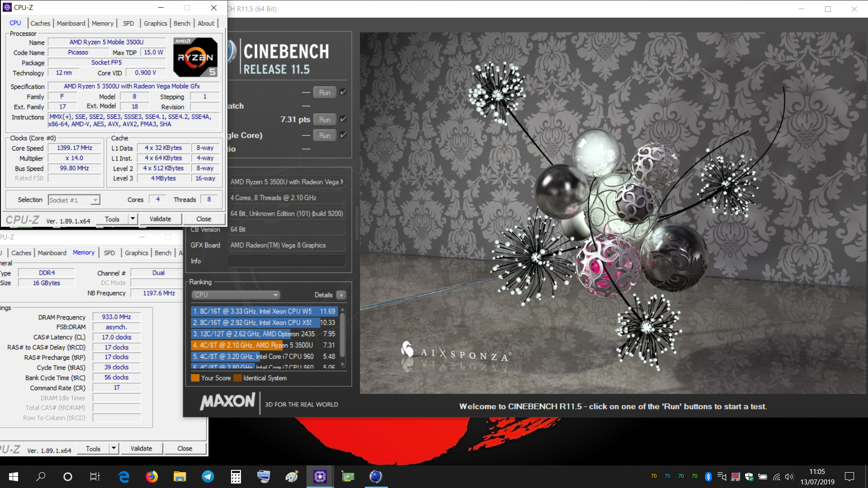Open the Paint palette app on the taskbar
The height and width of the screenshot is (488, 868).
click(292, 477)
